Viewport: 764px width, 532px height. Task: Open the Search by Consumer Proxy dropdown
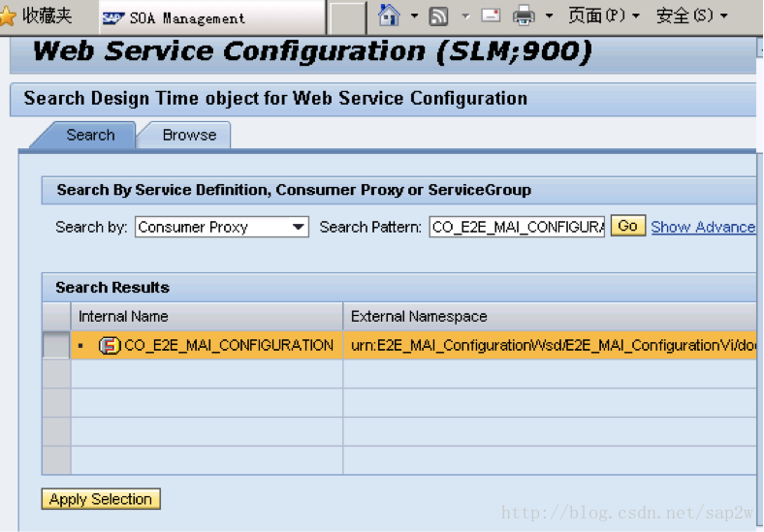pyautogui.click(x=222, y=227)
